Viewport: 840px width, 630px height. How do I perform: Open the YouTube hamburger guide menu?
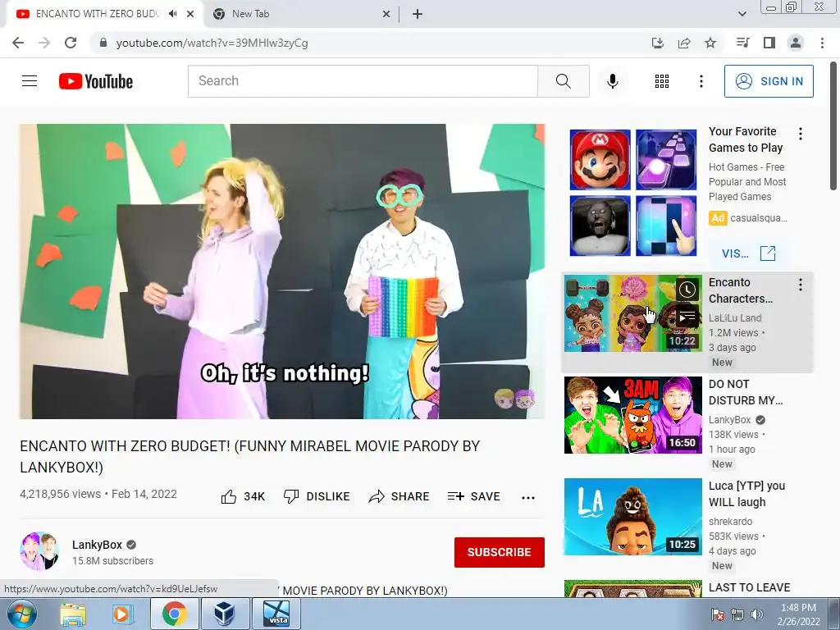[x=30, y=81]
